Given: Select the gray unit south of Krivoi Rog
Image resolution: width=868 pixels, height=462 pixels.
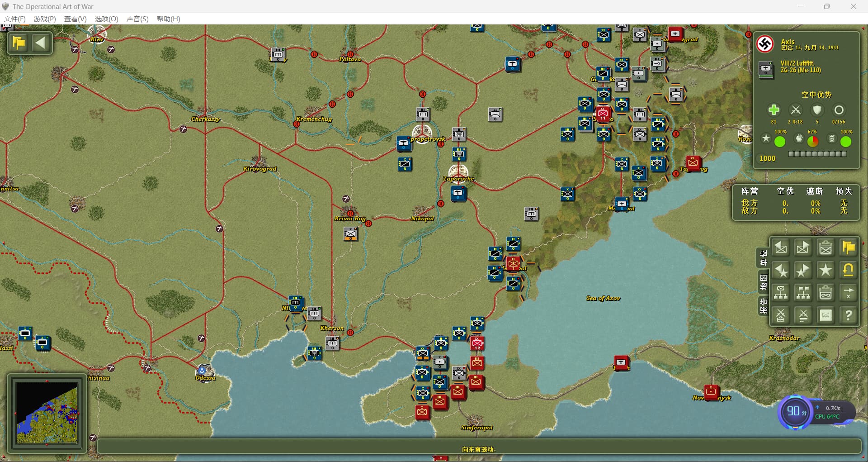Looking at the screenshot, I should (x=350, y=234).
